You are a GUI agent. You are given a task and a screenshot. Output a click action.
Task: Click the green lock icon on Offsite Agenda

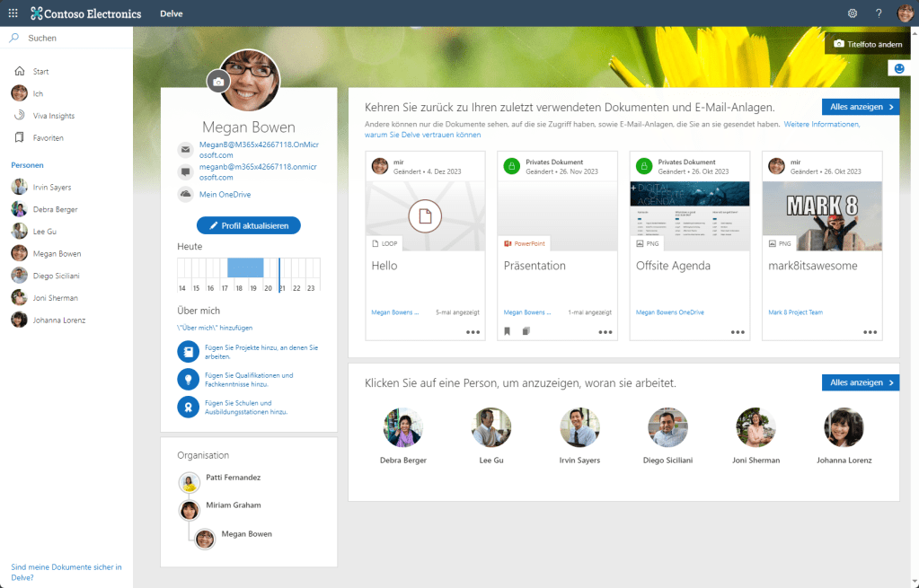[643, 166]
